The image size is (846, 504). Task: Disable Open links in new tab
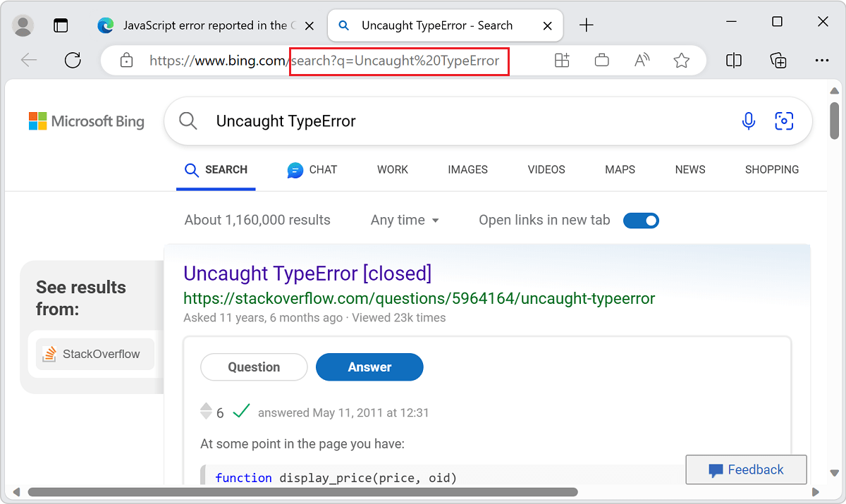point(641,220)
